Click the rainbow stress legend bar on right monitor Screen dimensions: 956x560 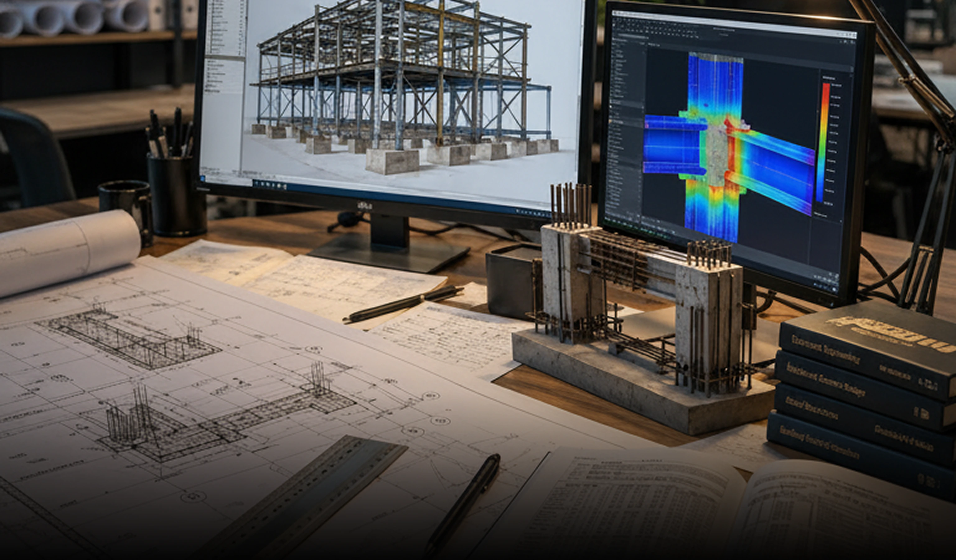pos(822,142)
